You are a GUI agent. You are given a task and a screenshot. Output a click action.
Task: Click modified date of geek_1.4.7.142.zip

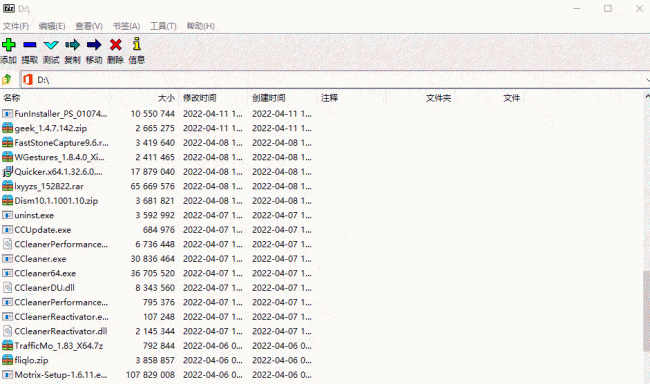click(x=213, y=128)
